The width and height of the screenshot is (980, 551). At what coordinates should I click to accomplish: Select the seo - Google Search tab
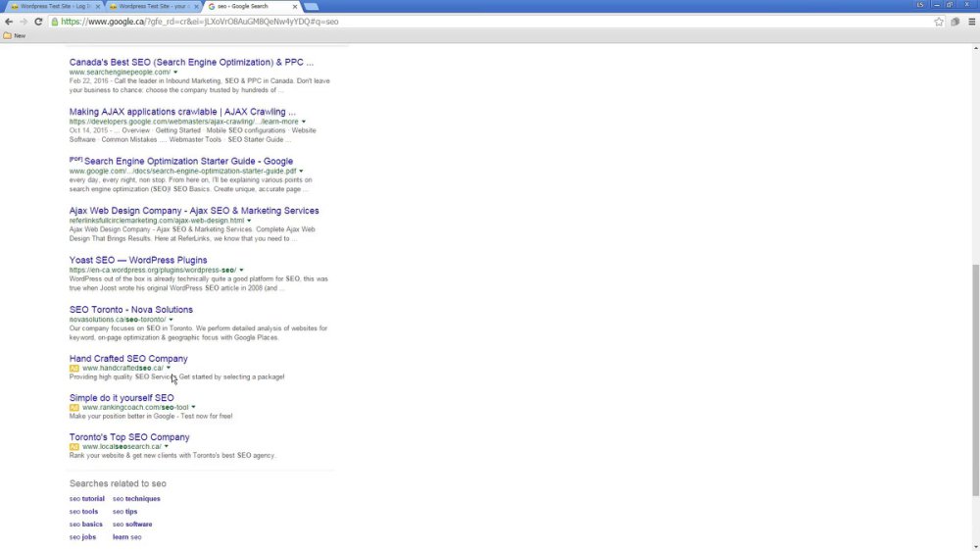point(250,6)
